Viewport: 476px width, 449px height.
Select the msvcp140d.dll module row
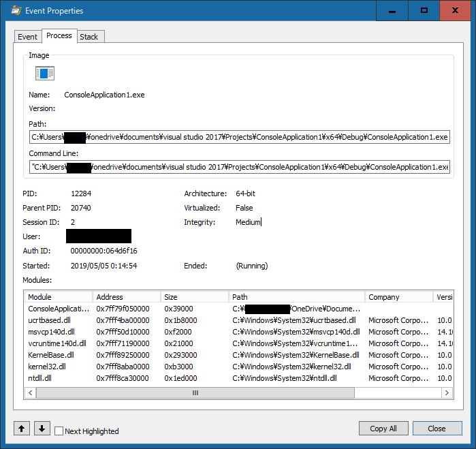pyautogui.click(x=238, y=332)
